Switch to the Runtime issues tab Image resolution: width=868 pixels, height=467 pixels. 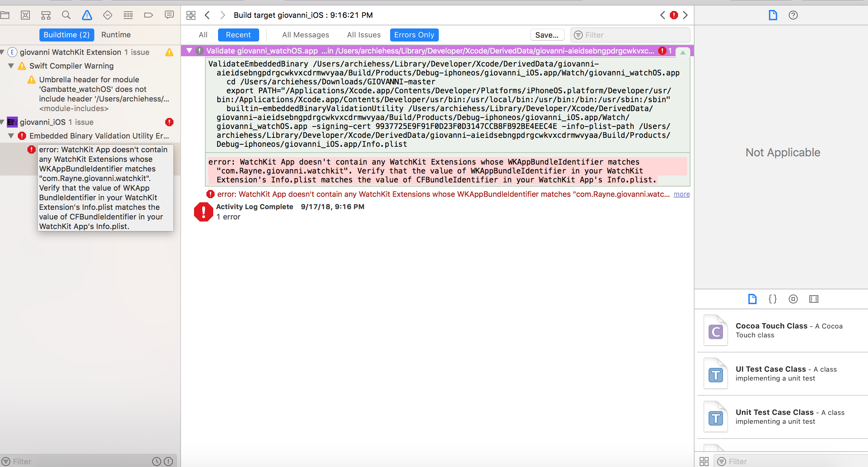coord(116,35)
